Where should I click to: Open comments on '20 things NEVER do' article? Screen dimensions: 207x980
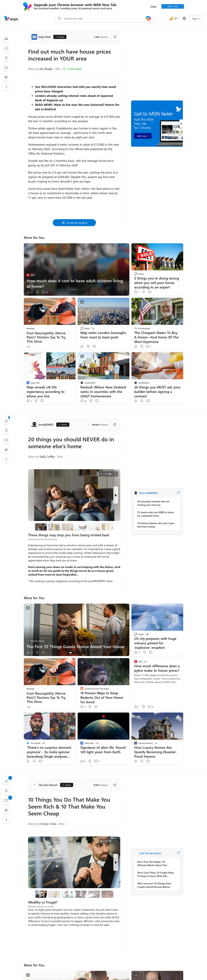pos(6,440)
